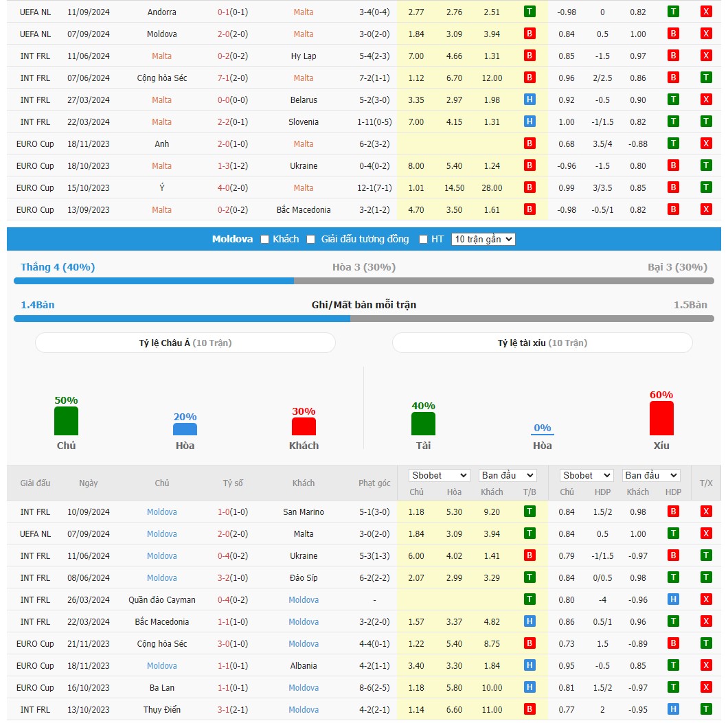Click Albania team name in the 18/11/2023 row
The image size is (728, 723).
pos(303,665)
